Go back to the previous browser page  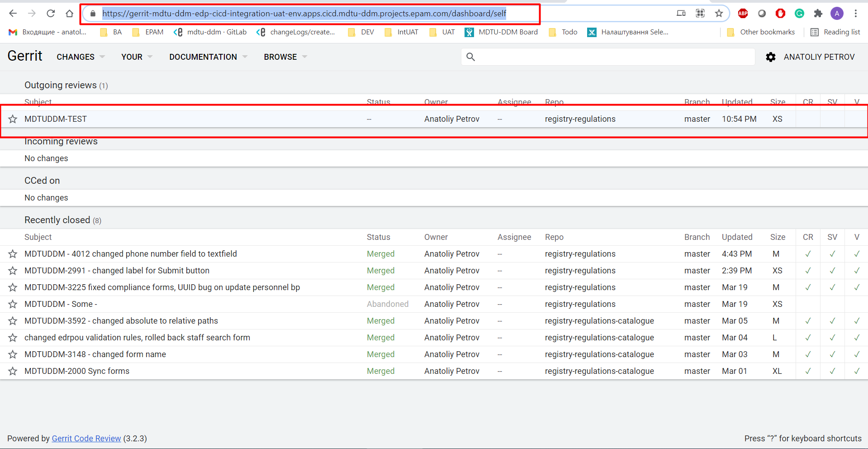click(13, 14)
